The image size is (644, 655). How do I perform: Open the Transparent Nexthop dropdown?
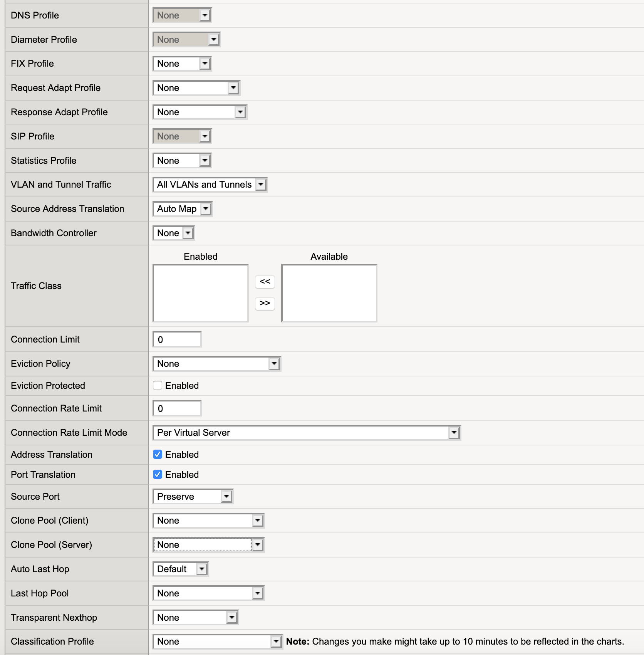click(196, 618)
